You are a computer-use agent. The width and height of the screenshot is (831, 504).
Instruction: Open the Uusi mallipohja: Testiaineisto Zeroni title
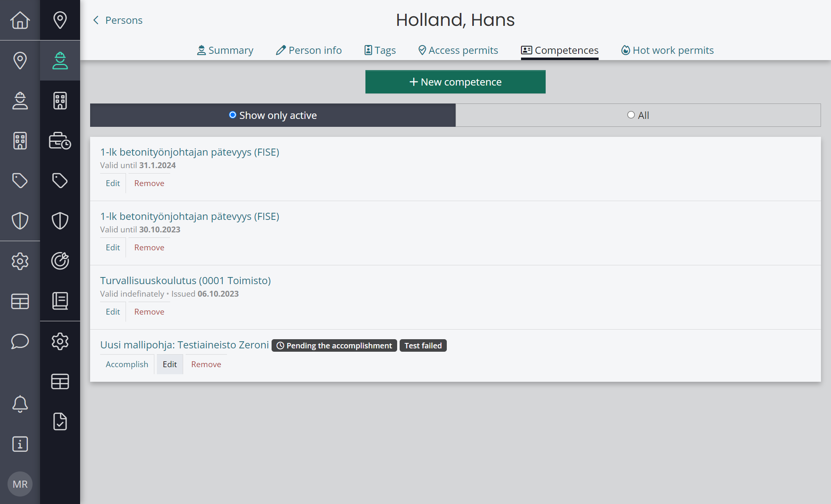(184, 345)
